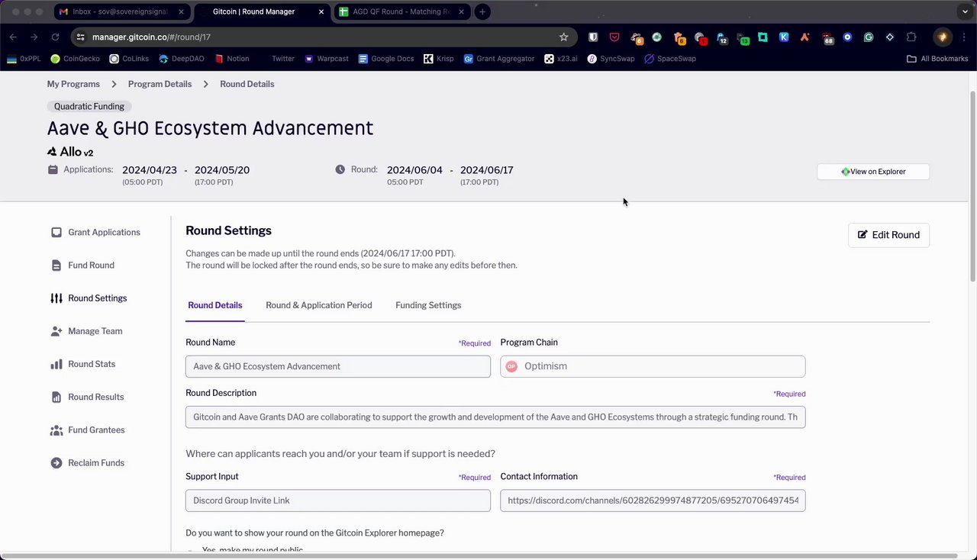
Task: Close the Gitcoin Round Manager tab
Action: coord(321,11)
